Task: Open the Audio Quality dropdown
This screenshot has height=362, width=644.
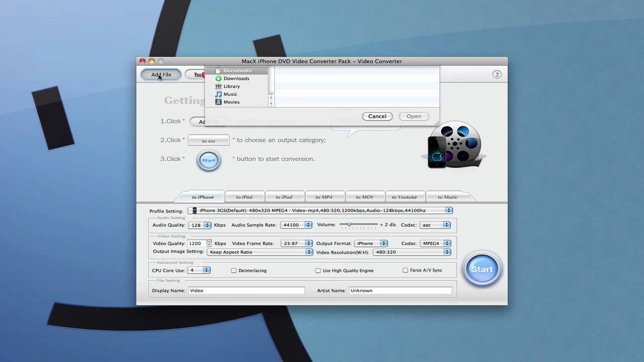Action: tap(199, 225)
